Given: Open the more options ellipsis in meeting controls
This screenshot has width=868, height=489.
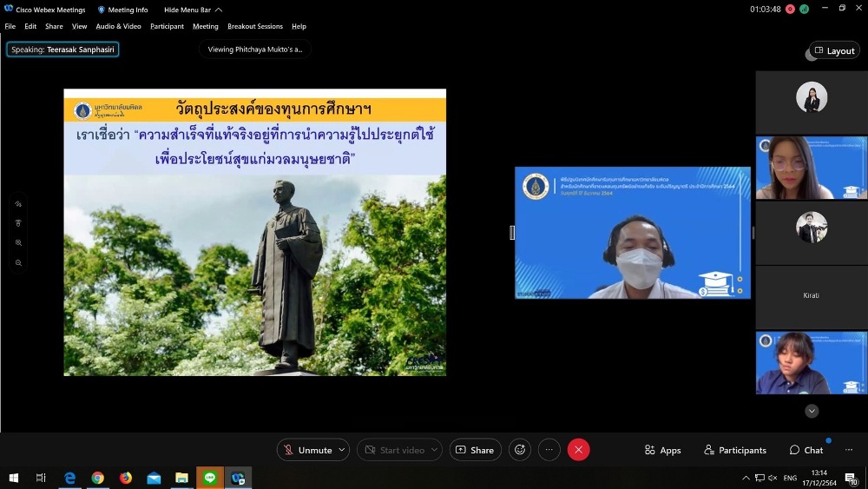Looking at the screenshot, I should (549, 450).
